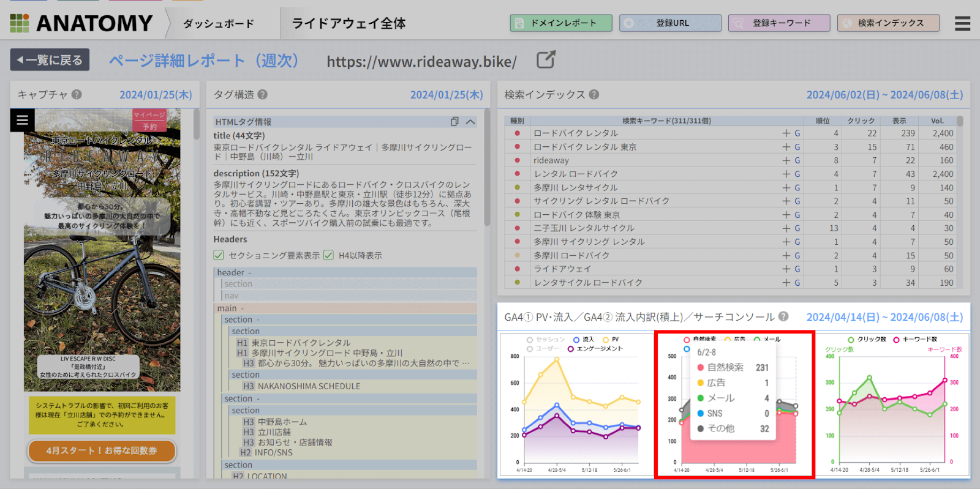Open 検索インデックス top tab
Image resolution: width=980 pixels, height=489 pixels.
[x=888, y=23]
